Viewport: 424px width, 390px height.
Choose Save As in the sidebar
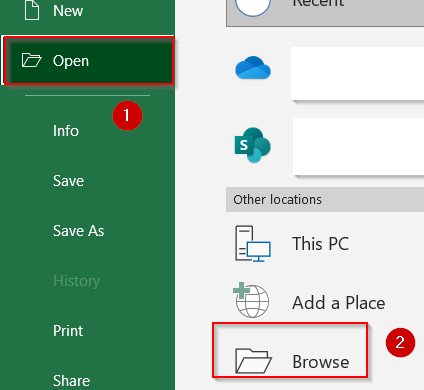(78, 231)
